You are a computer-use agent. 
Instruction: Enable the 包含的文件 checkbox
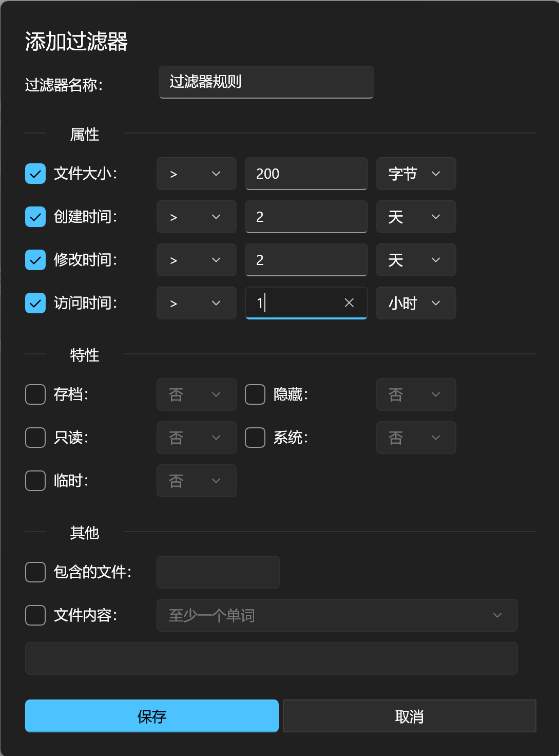click(35, 572)
